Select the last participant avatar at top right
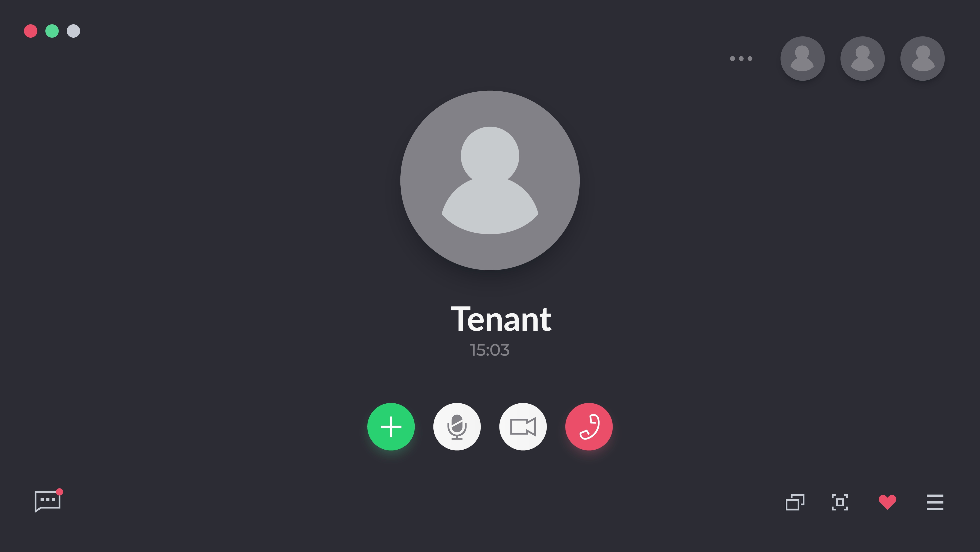The width and height of the screenshot is (980, 552). click(x=922, y=59)
